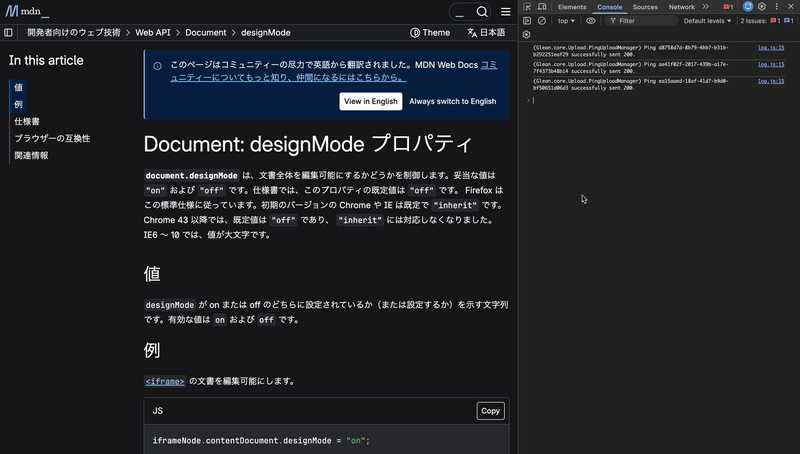This screenshot has width=800, height=454.
Task: Click the 例 section heading
Action: (152, 350)
